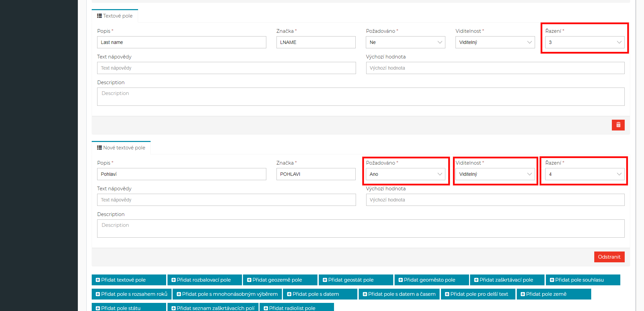Viewport: 644px width, 311px height.
Task: Click the red trash delete icon
Action: (618, 125)
